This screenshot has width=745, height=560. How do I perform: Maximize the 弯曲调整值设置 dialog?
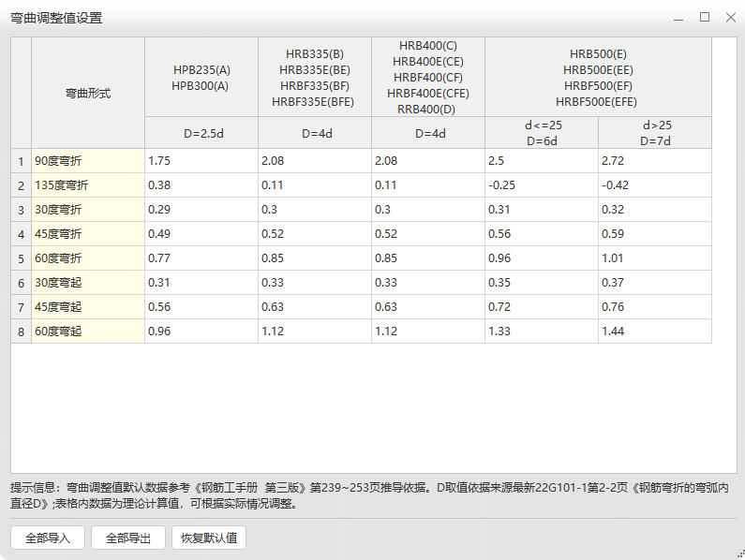click(x=705, y=18)
